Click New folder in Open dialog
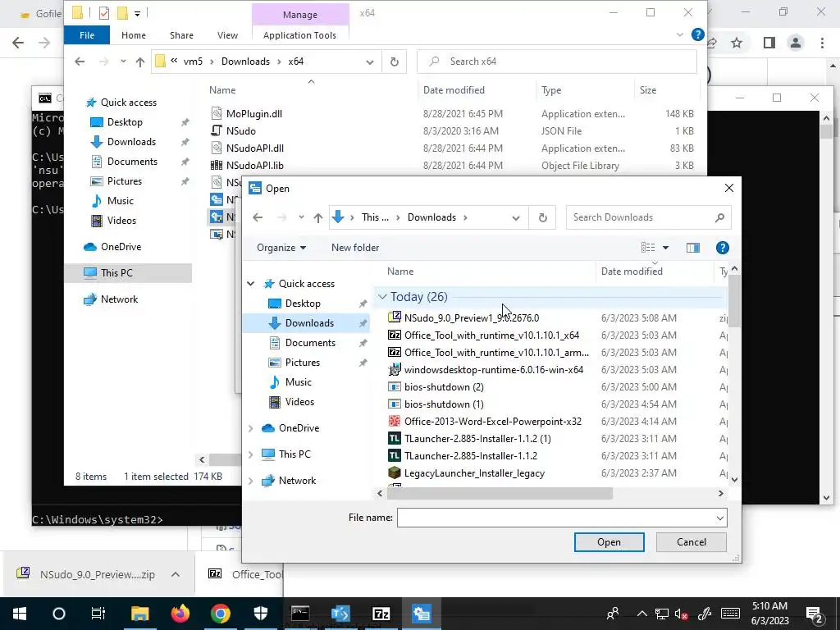Viewport: 840px width, 630px height. pyautogui.click(x=355, y=248)
